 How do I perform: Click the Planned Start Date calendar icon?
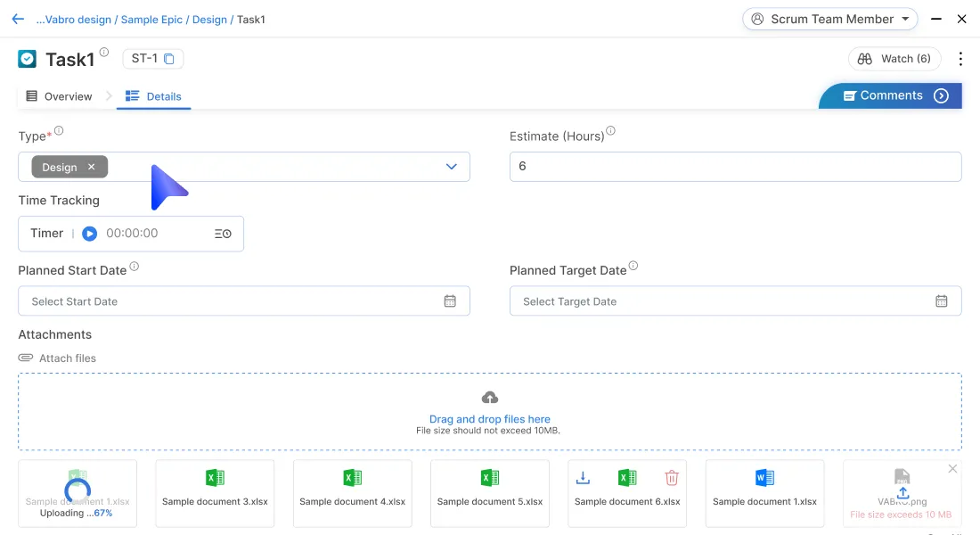pos(450,301)
